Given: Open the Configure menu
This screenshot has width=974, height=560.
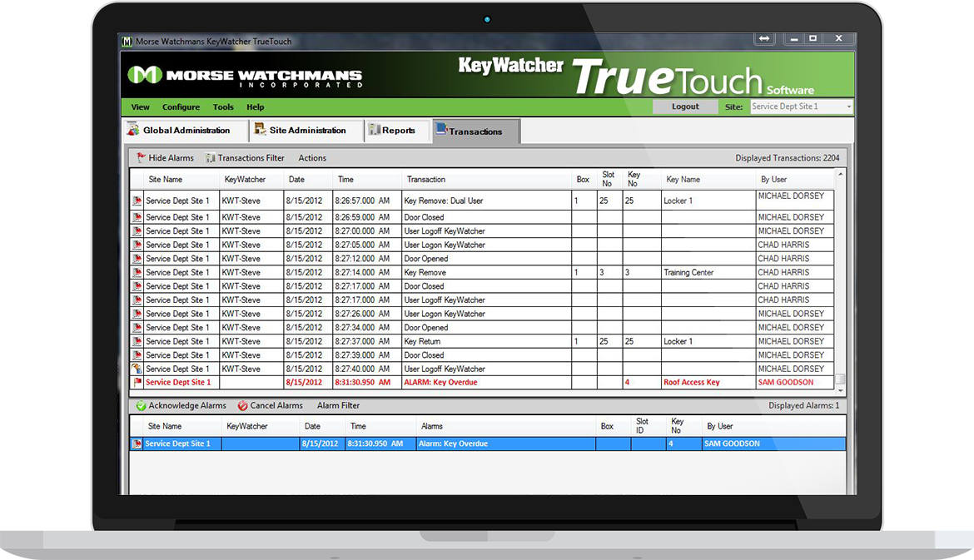Looking at the screenshot, I should (181, 107).
